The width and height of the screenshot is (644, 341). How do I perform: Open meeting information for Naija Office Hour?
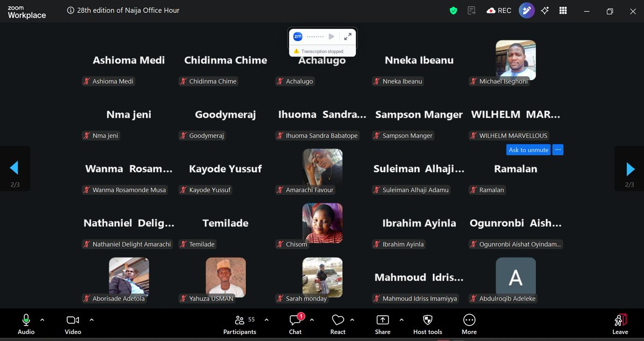pos(70,10)
